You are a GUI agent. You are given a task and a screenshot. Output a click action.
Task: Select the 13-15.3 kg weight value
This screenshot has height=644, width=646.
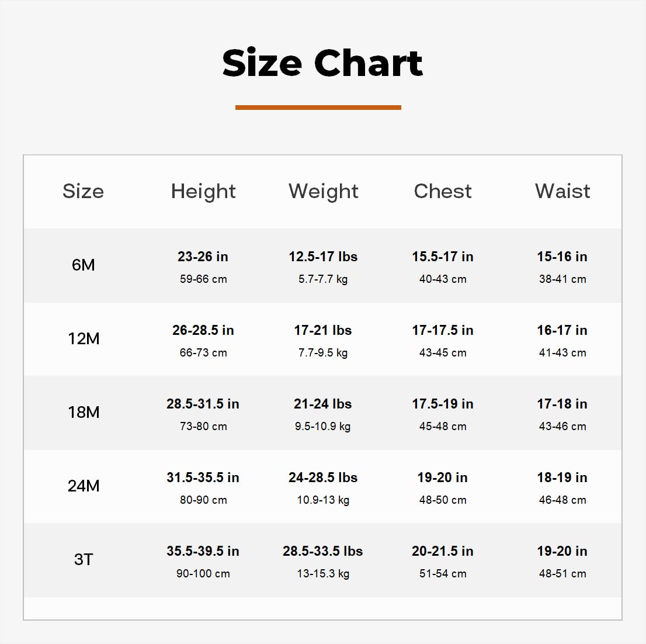coord(324,573)
